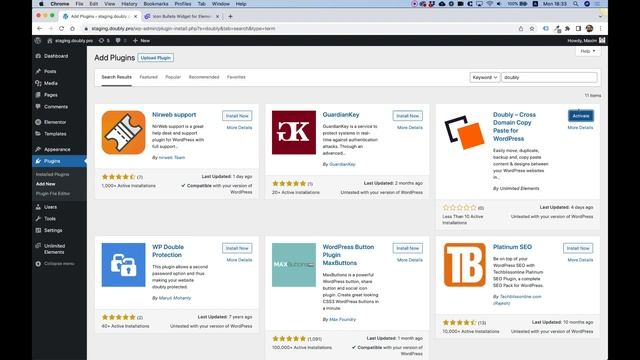640x360 pixels.
Task: Open Users in sidebar
Action: 50,207
